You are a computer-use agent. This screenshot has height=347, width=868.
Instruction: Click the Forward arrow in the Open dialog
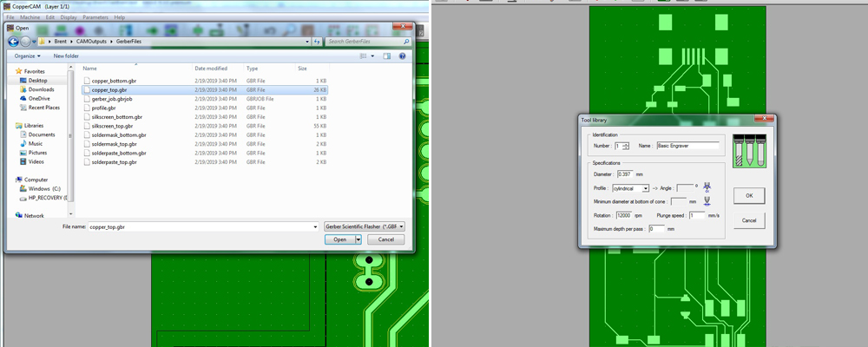tap(25, 42)
